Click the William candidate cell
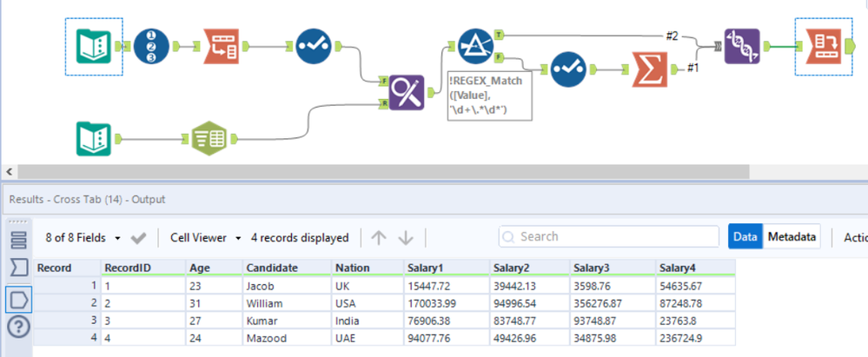868x357 pixels. [287, 303]
